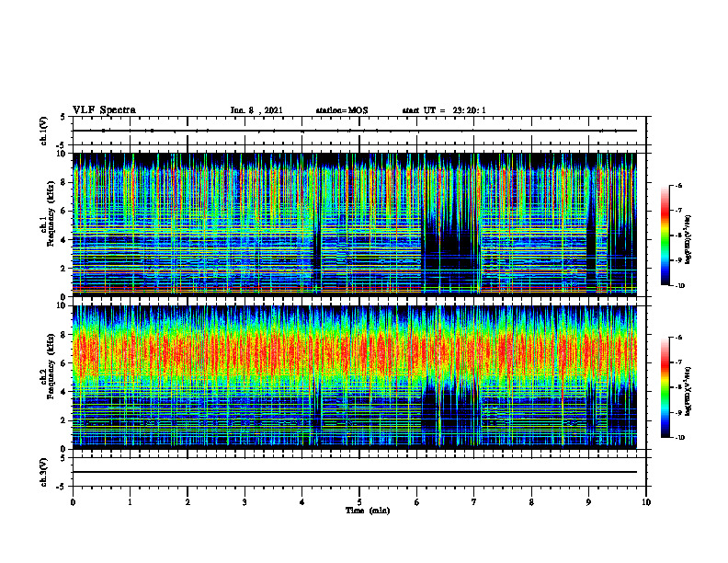This screenshot has width=728, height=563.
Task: Click the "ch.3(V)" waveform axis label
Action: tap(43, 472)
